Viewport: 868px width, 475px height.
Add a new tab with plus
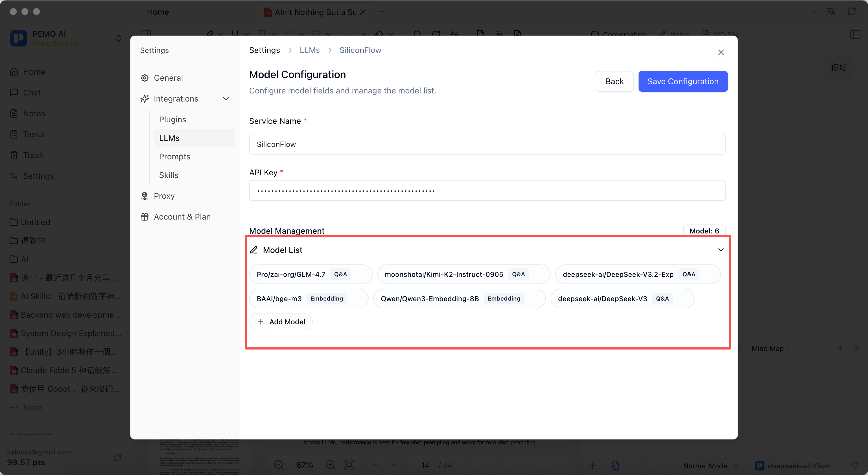pos(381,12)
